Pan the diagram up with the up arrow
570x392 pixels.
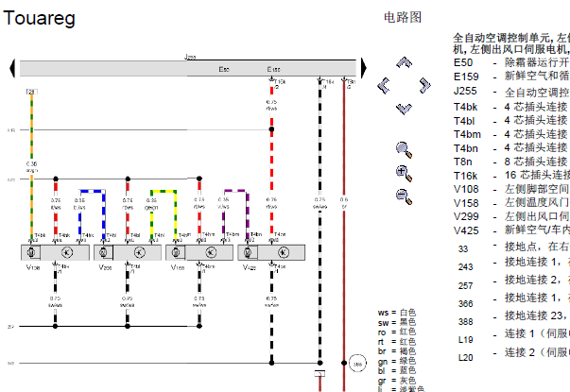point(404,62)
